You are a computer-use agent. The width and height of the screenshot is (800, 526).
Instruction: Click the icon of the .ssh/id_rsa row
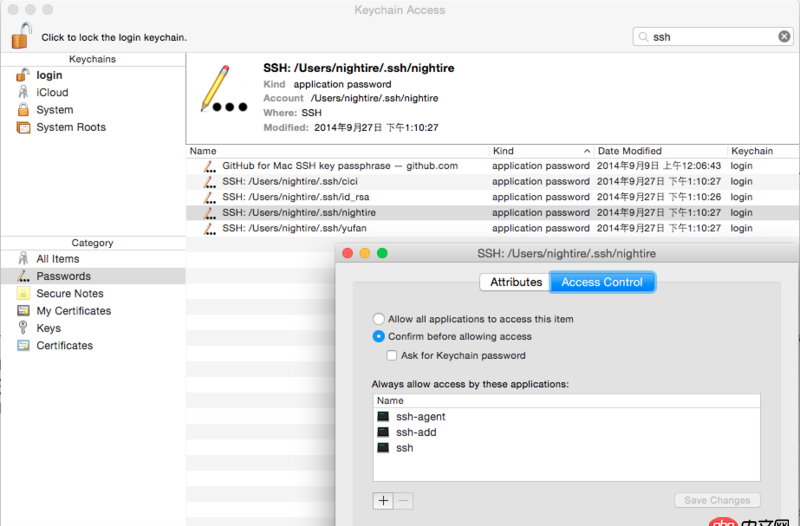[x=209, y=197]
